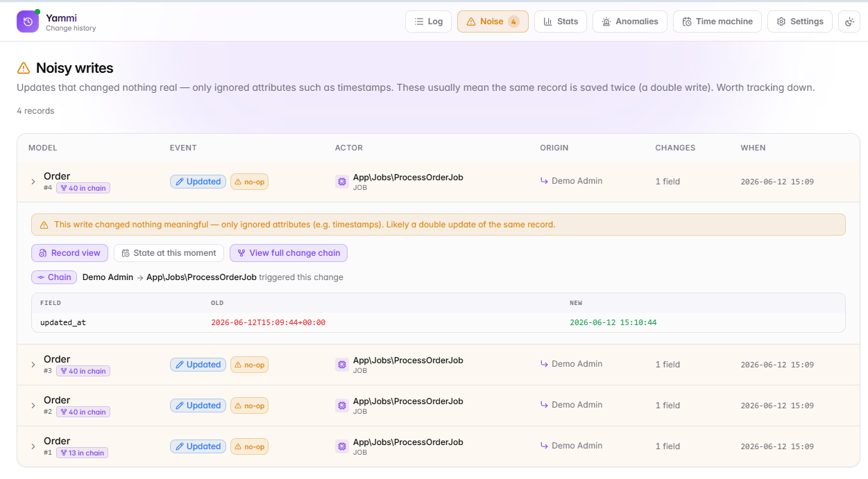Click the green new timestamp 15:10:44
The height and width of the screenshot is (479, 868).
click(613, 322)
